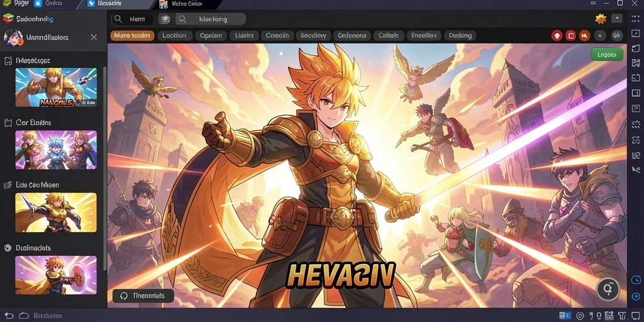Screen dimensions: 644x322
Task: Click the red round icon with the white blob
Action: (557, 36)
